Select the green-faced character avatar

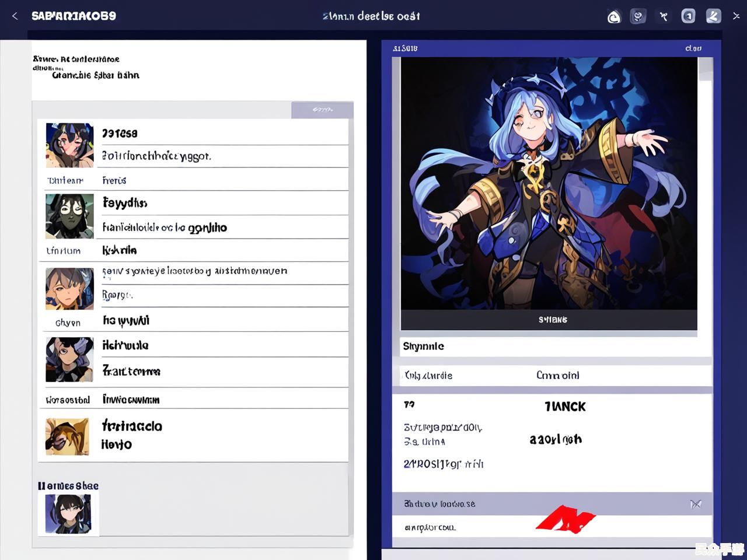(69, 216)
